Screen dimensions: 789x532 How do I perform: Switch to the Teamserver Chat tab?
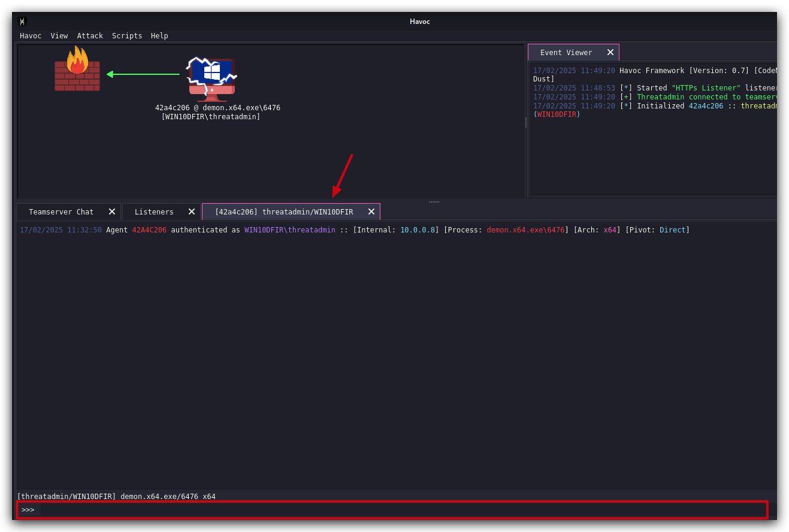(69, 211)
